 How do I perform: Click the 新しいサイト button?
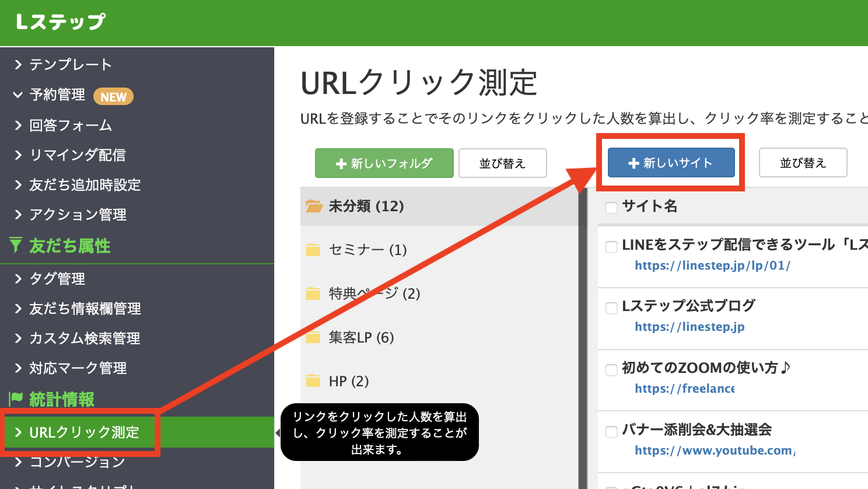point(671,163)
